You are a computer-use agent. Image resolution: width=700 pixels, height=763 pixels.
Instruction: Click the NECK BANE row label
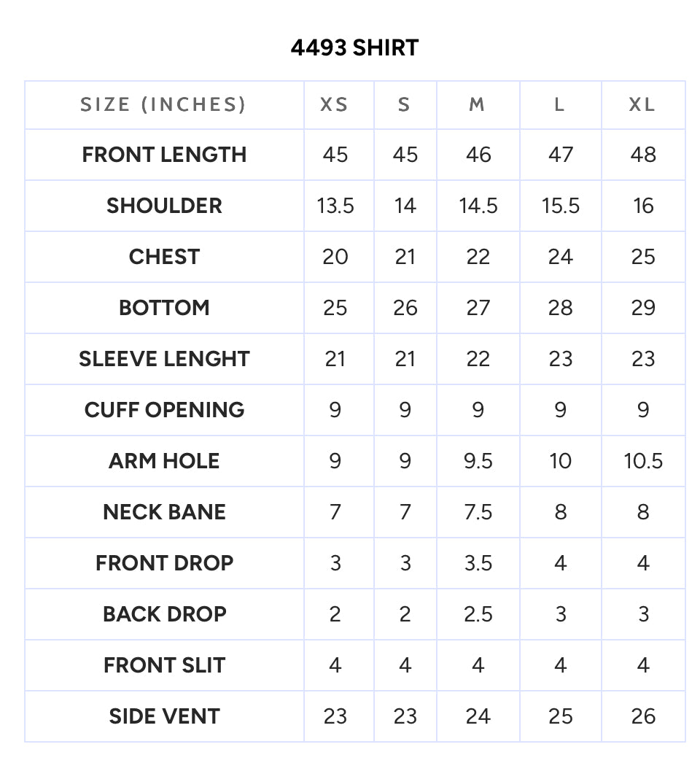pyautogui.click(x=164, y=512)
